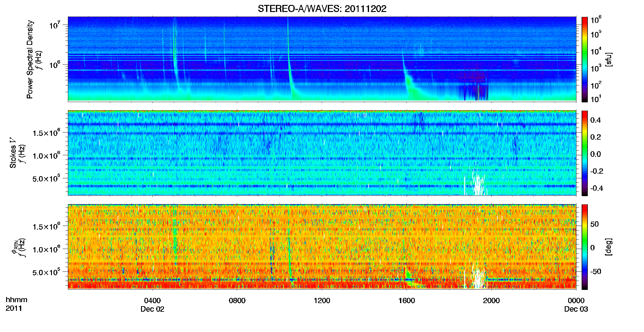Select the 10^4 value on the sfu colorbar
644x332 pixels.
pos(596,51)
